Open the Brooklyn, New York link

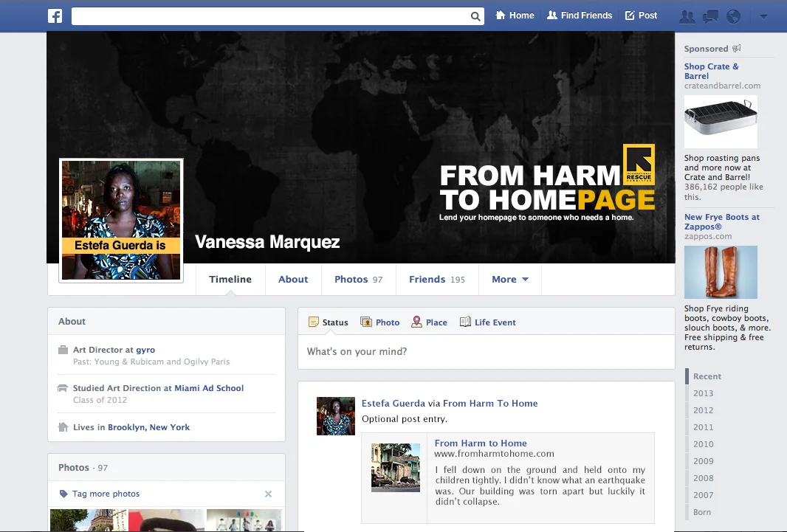point(148,427)
